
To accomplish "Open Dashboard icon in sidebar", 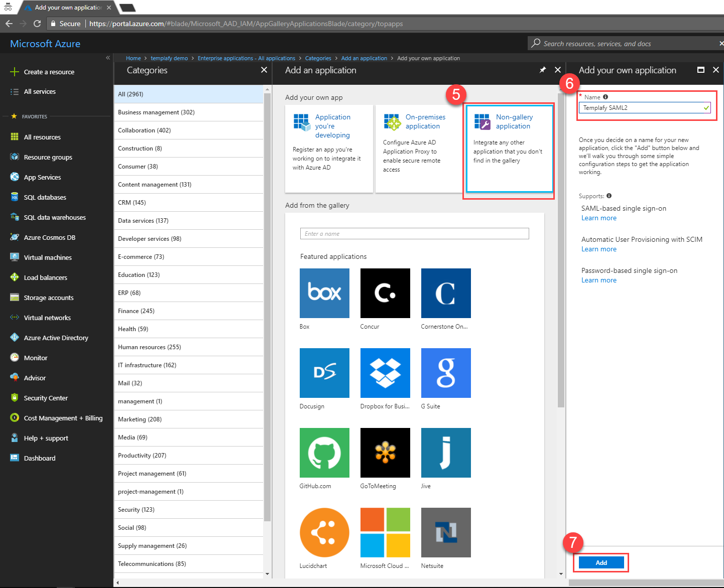I will pyautogui.click(x=15, y=458).
